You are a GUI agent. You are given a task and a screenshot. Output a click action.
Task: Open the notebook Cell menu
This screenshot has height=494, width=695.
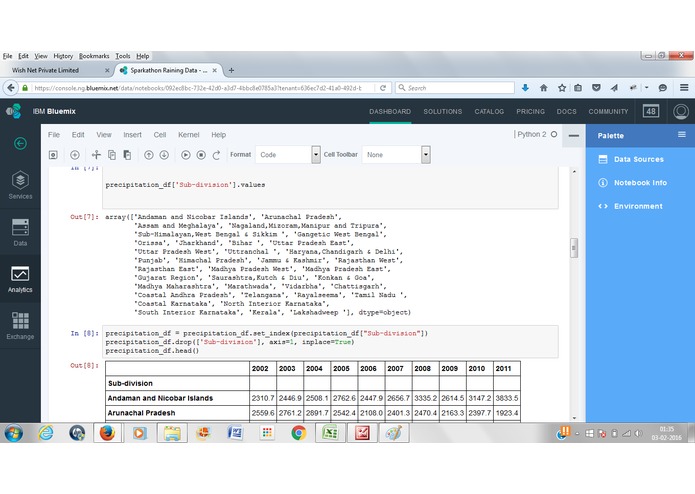(160, 135)
